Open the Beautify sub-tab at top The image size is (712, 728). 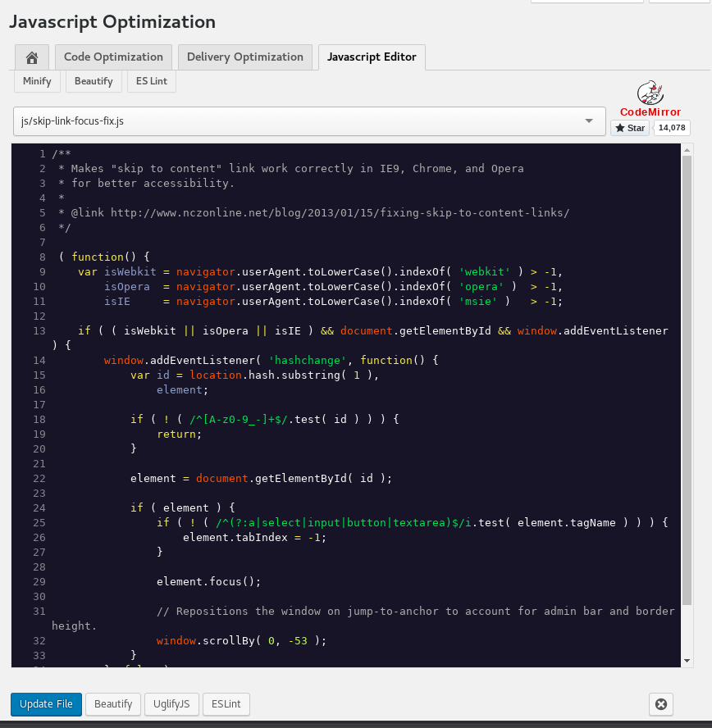(x=94, y=81)
